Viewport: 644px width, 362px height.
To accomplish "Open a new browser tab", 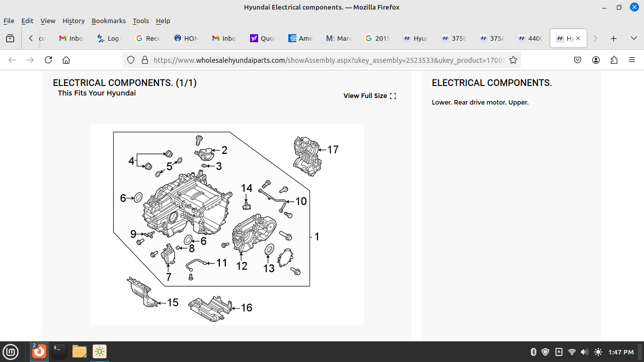I will (613, 38).
